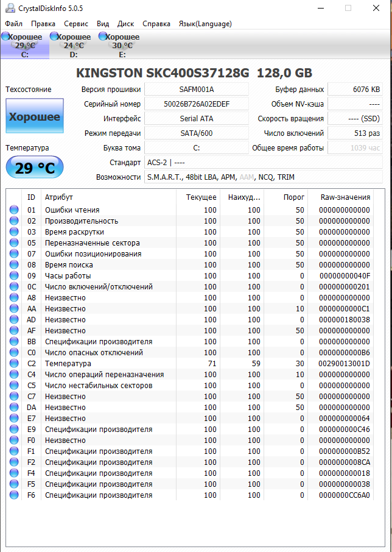Click status orb for attribute F0

(14, 441)
